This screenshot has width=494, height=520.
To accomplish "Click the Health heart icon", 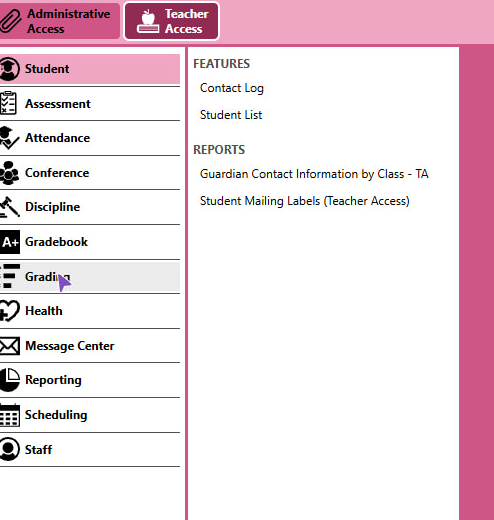I will point(10,311).
